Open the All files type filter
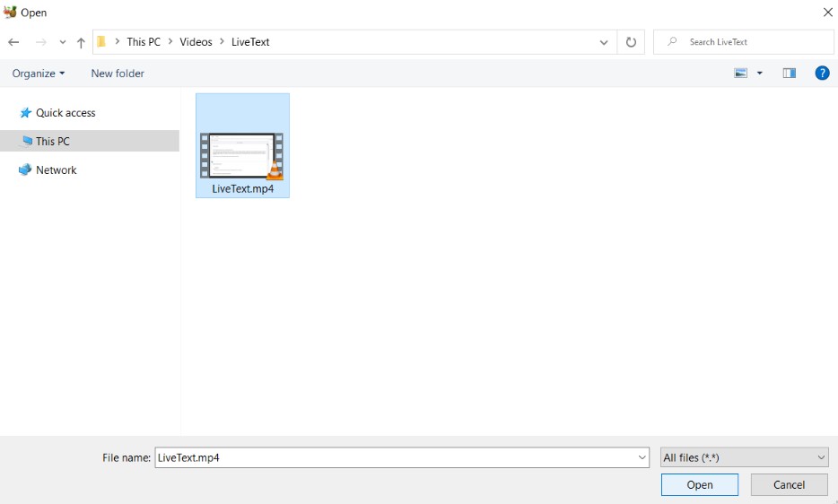 coord(745,457)
